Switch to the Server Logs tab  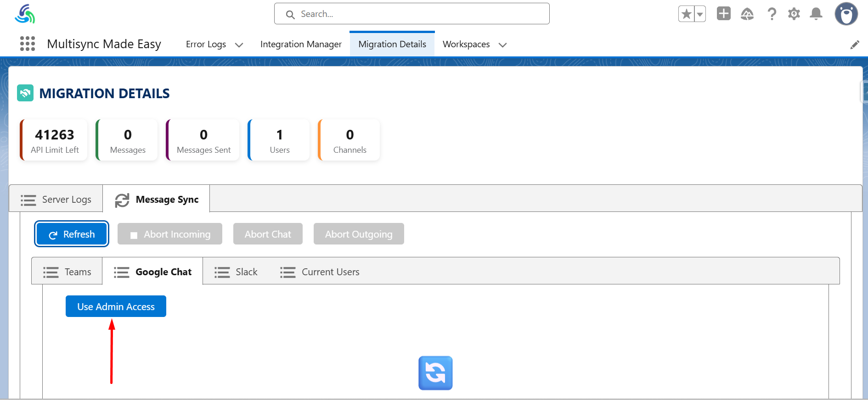[56, 199]
